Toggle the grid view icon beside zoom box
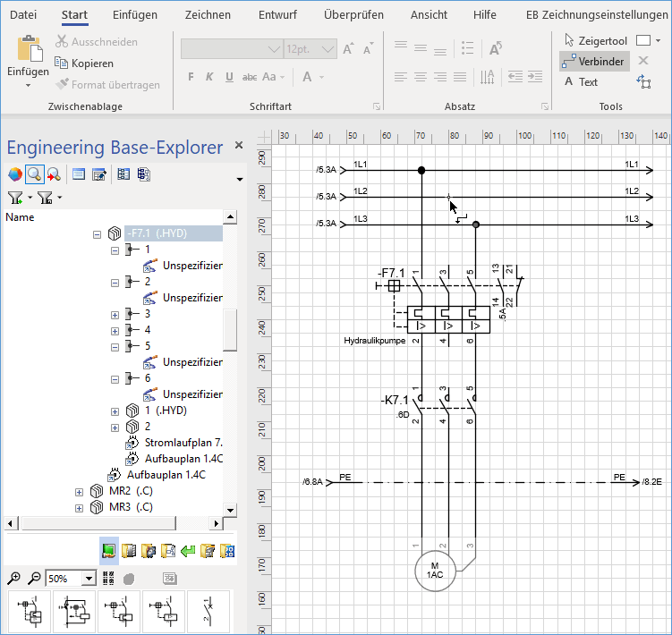Viewport: 672px width, 635px height. (x=109, y=578)
